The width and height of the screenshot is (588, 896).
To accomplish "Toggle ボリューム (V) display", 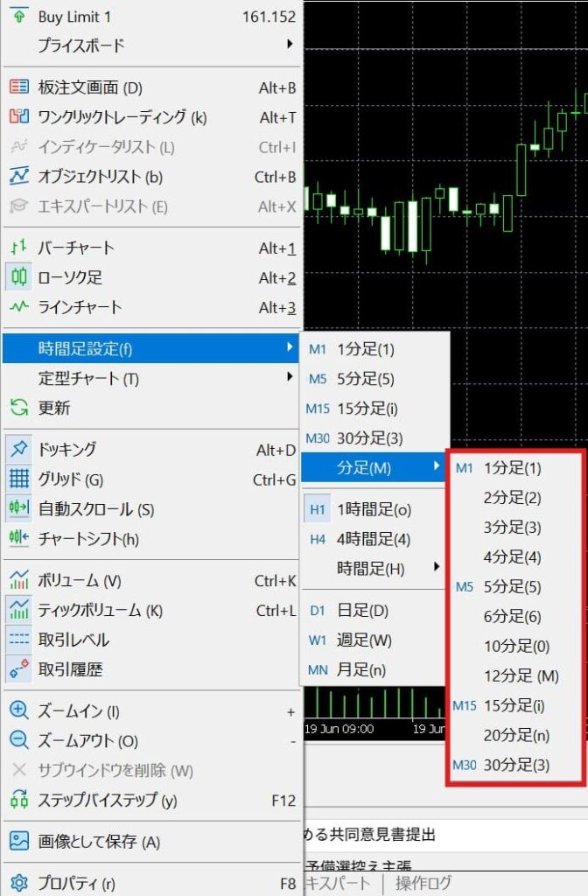I will pyautogui.click(x=150, y=580).
